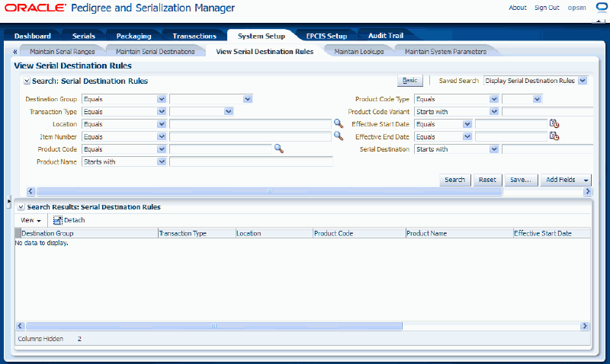Click the Oracle help bubble icon
The width and height of the screenshot is (610, 364).
pyautogui.click(x=602, y=8)
